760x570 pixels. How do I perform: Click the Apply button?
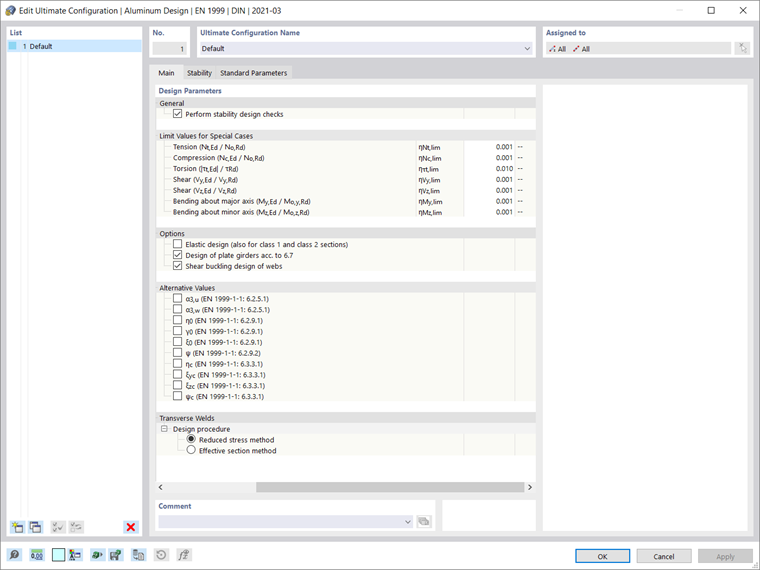point(725,556)
